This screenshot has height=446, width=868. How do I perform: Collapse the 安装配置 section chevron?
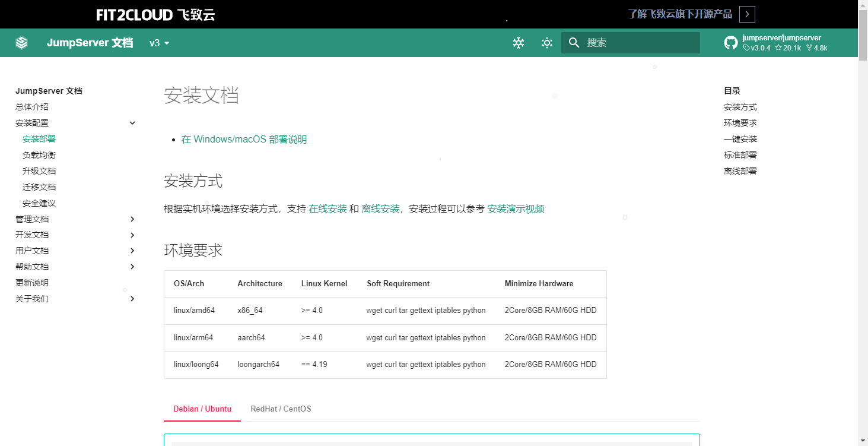pos(132,123)
